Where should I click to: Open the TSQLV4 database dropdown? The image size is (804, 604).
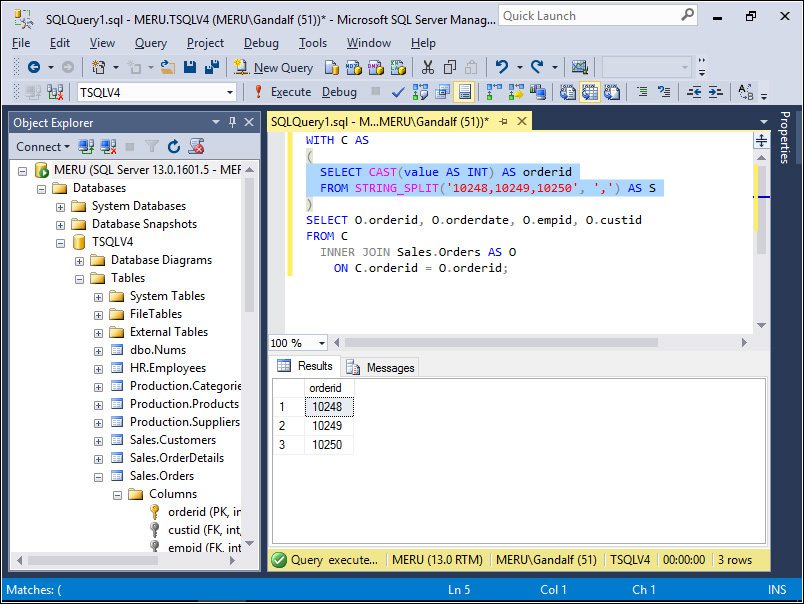click(230, 92)
